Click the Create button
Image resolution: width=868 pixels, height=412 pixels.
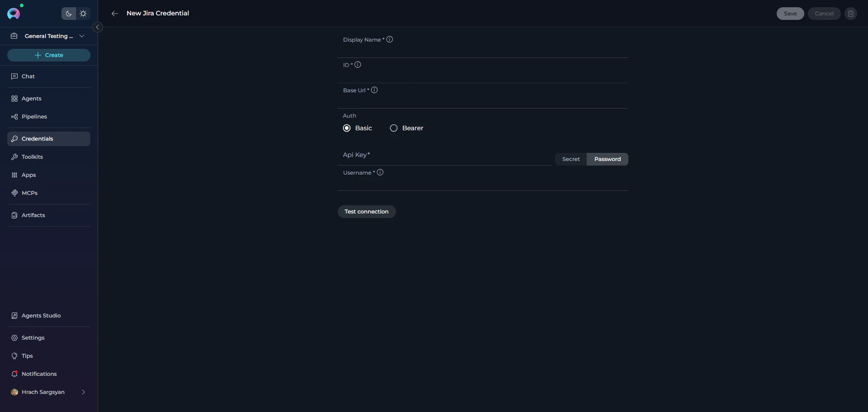[49, 55]
